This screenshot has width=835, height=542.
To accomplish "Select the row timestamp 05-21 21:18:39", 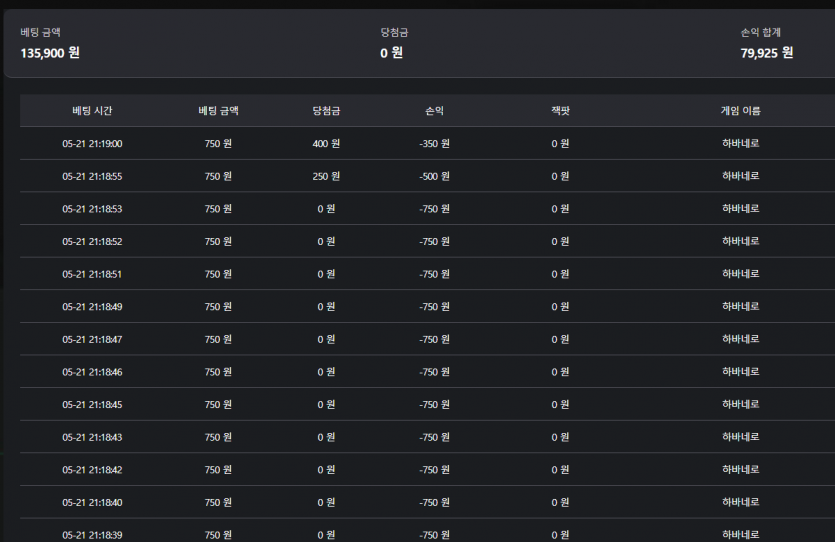I will point(92,535).
